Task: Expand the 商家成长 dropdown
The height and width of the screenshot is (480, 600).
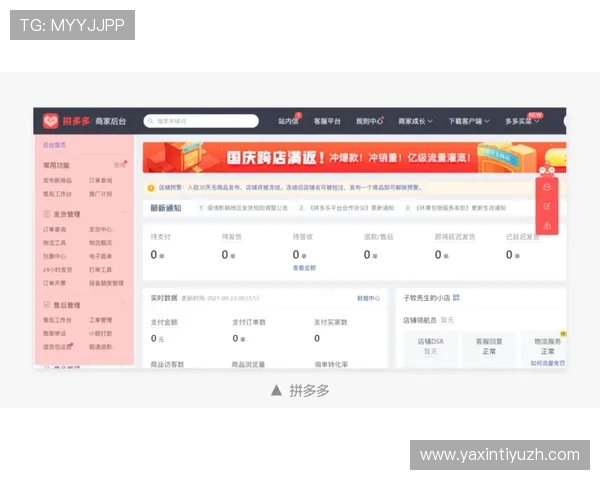Action: pyautogui.click(x=415, y=121)
